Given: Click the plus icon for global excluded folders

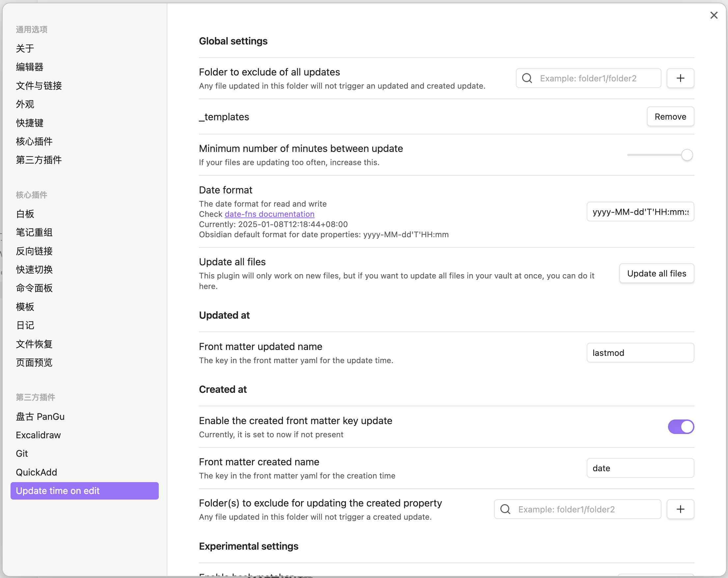Looking at the screenshot, I should pos(680,78).
